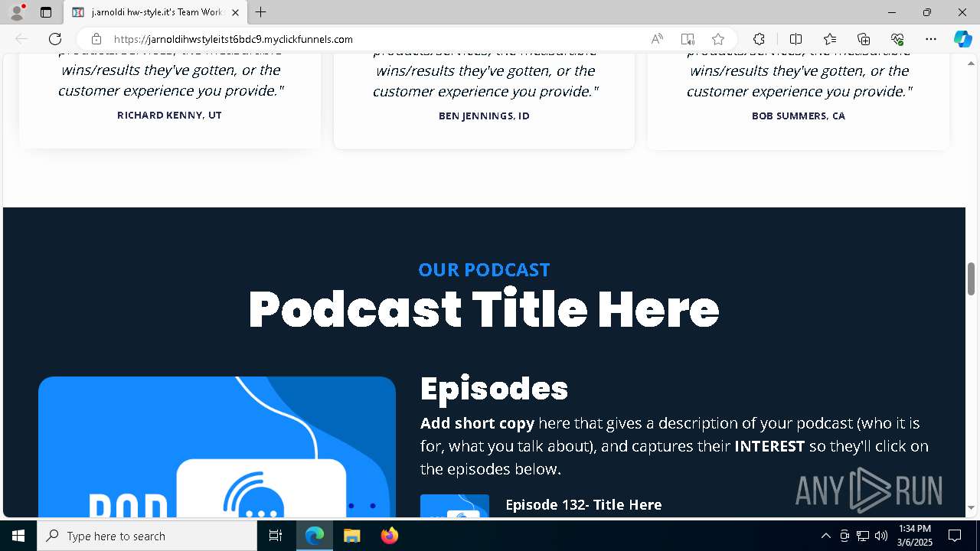Open Episode 132- Title Here link
This screenshot has width=980, height=551.
(x=583, y=504)
